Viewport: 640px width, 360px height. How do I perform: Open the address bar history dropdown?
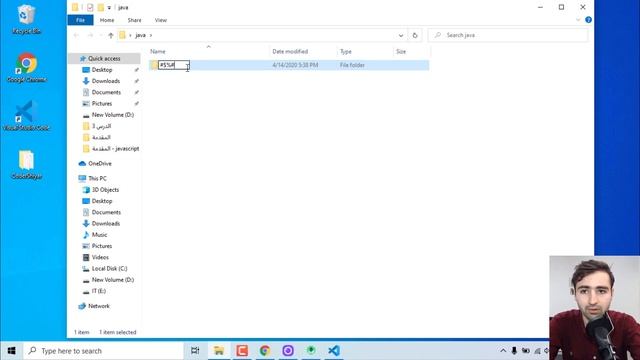click(401, 36)
